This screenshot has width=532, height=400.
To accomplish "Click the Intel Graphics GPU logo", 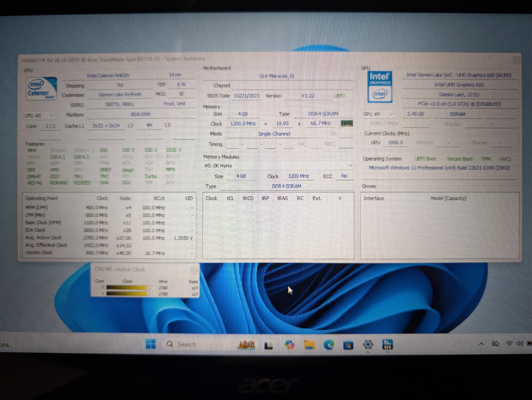I will 380,87.
